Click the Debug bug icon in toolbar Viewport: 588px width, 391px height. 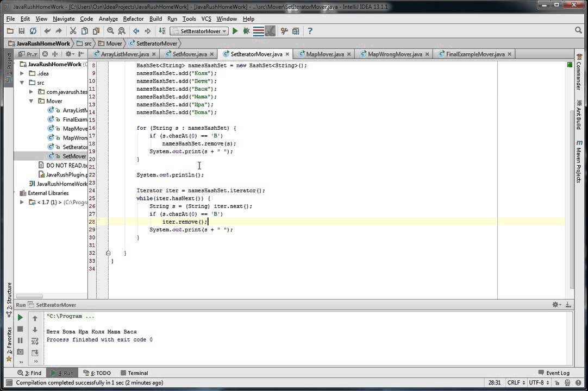[x=246, y=31]
